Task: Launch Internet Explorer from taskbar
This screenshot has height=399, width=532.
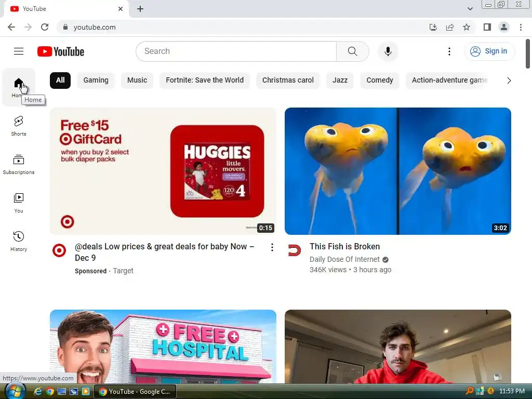Action: point(37,392)
